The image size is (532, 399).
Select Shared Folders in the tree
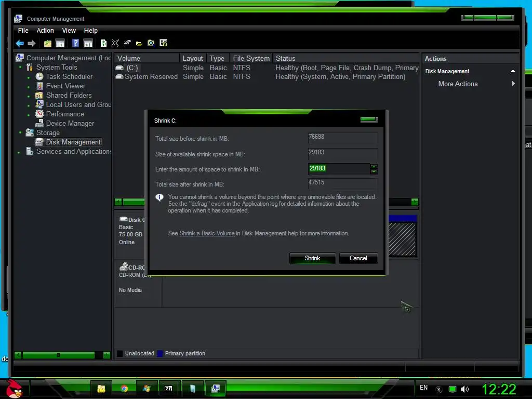tap(69, 96)
